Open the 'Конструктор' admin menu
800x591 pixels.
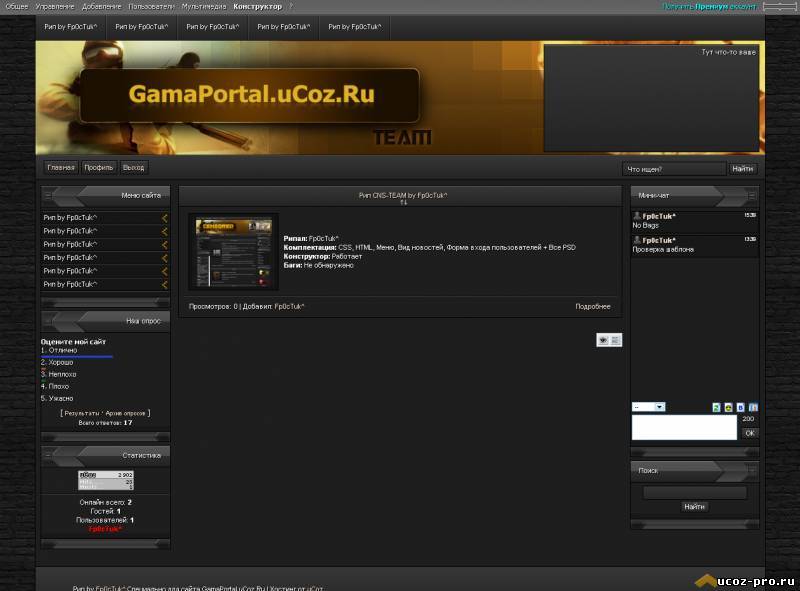pyautogui.click(x=258, y=7)
